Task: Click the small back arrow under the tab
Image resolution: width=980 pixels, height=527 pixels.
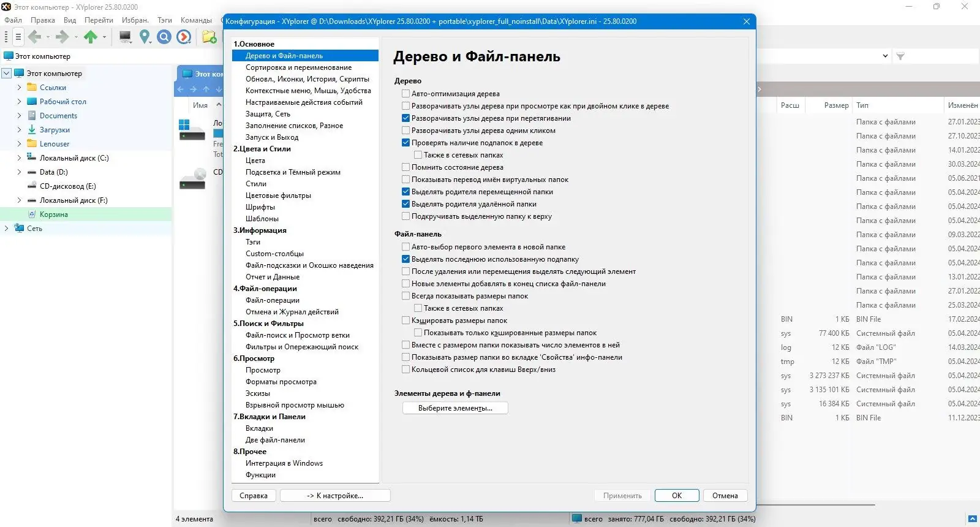Action: 181,89
